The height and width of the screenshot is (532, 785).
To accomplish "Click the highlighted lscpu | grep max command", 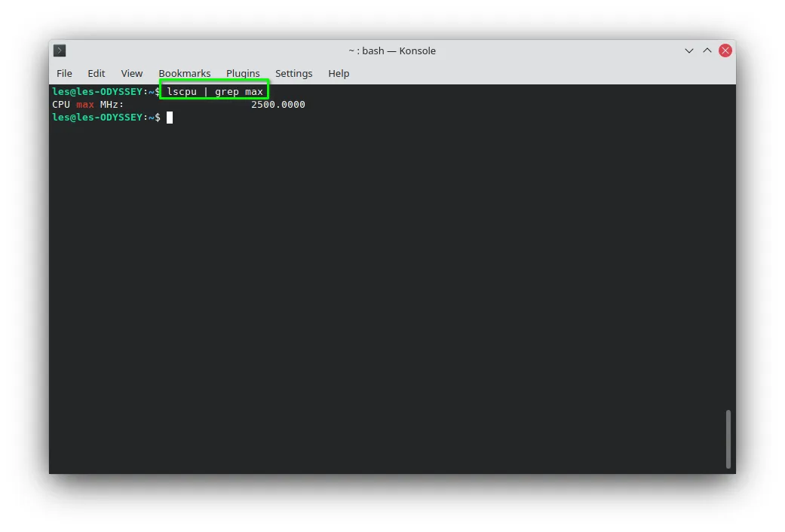I will (x=215, y=92).
